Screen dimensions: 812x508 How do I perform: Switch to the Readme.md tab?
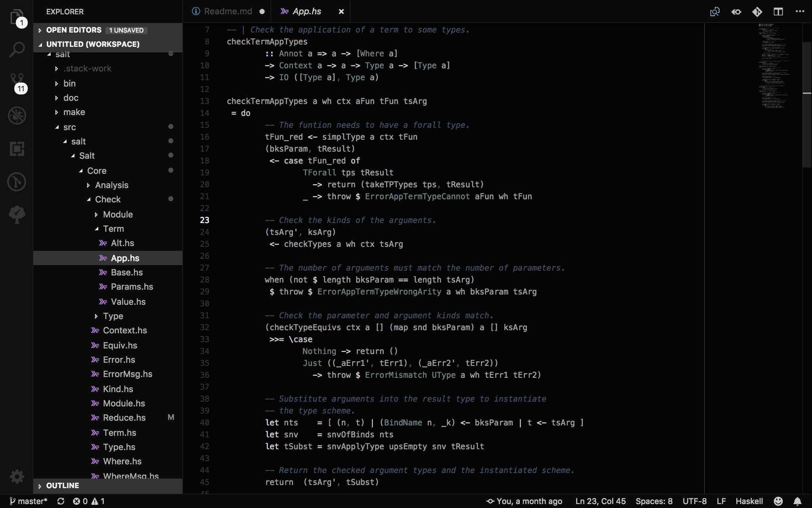pyautogui.click(x=228, y=12)
